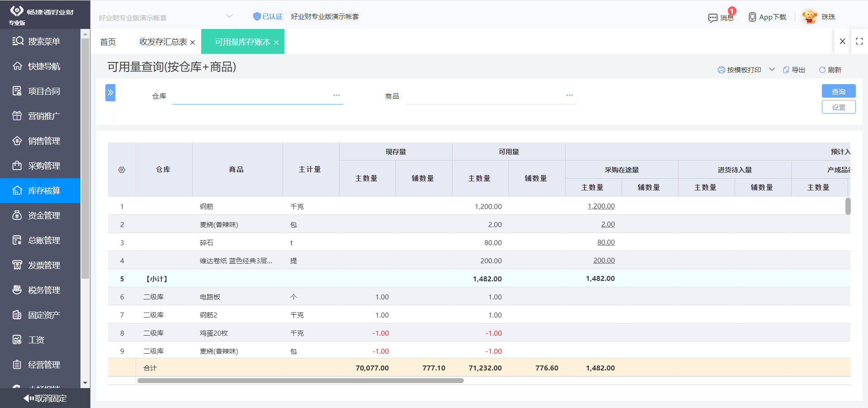This screenshot has width=868, height=408.
Task: Click the underlined 1,200.00 link
Action: (601, 206)
